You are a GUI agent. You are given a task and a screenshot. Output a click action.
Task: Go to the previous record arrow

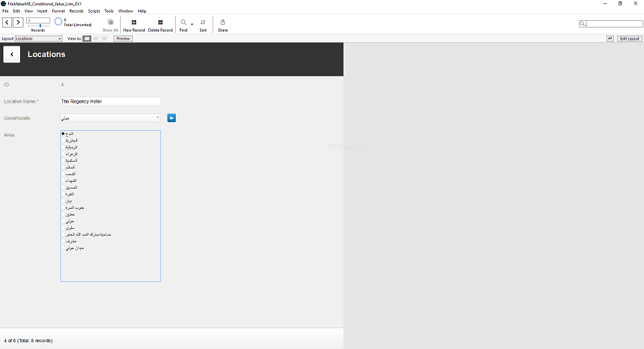point(7,22)
